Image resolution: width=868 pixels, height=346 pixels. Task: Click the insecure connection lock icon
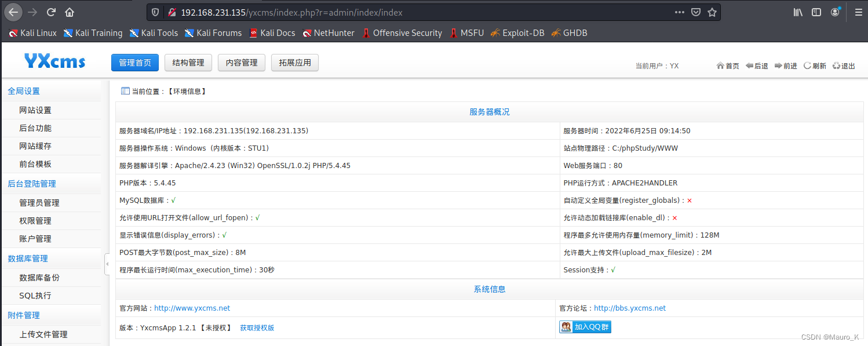point(172,12)
